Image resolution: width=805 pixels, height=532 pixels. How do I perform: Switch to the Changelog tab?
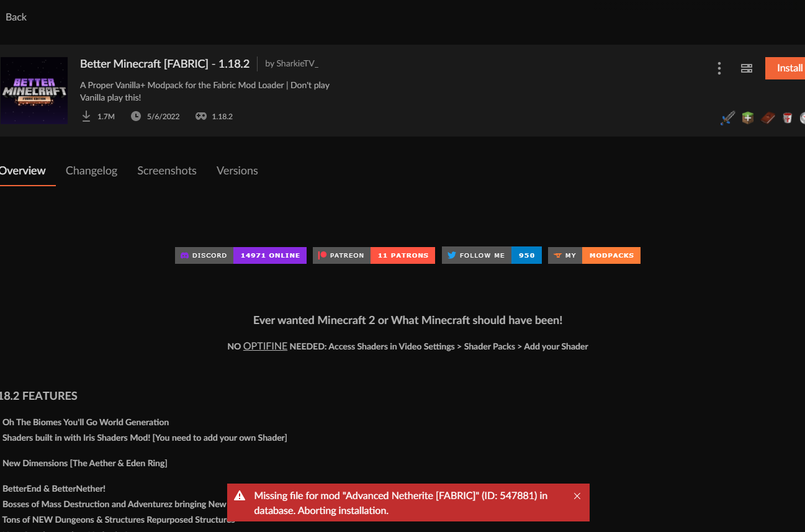point(91,170)
